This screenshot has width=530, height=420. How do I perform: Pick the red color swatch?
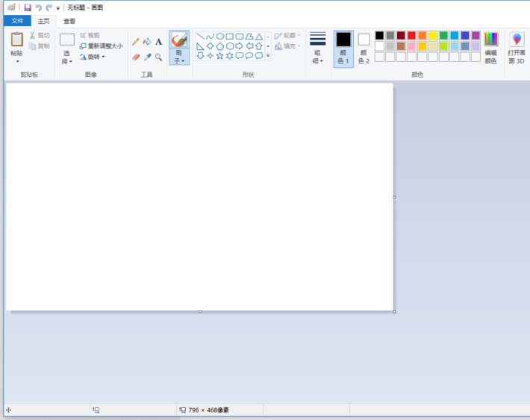click(x=411, y=36)
